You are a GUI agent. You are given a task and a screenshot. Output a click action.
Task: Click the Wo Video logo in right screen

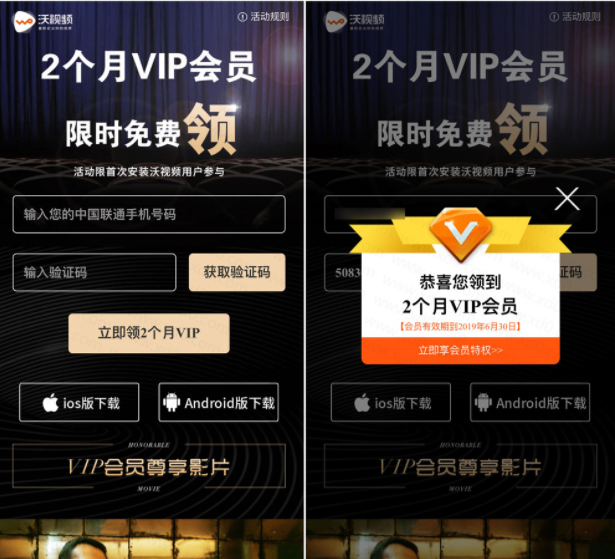coord(355,21)
